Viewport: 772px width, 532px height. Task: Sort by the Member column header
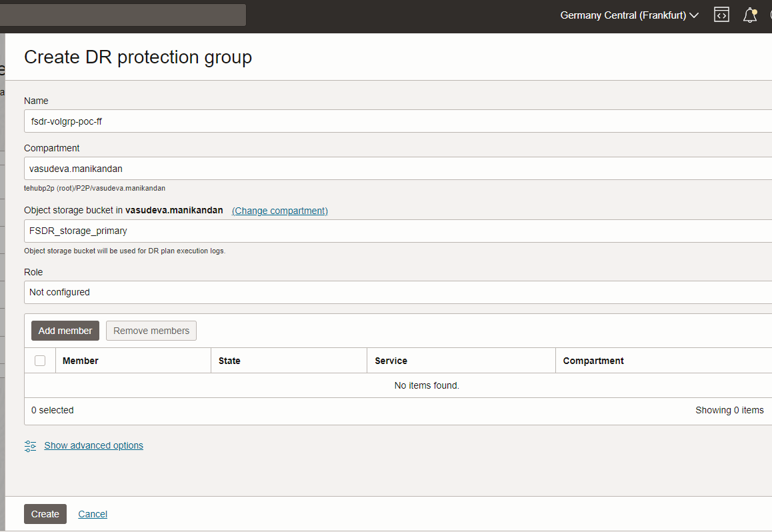coord(81,361)
